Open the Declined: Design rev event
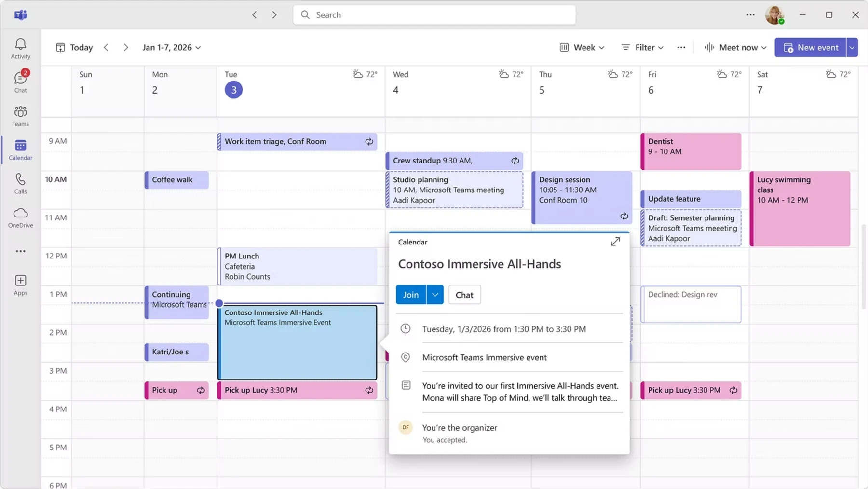868x489 pixels. click(x=691, y=304)
